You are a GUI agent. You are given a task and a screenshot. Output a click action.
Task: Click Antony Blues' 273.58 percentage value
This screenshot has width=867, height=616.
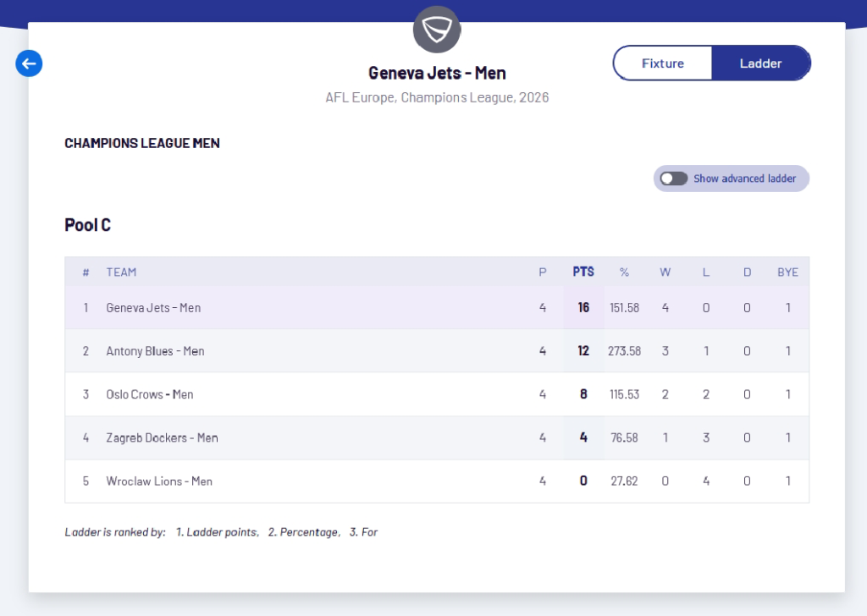point(624,351)
